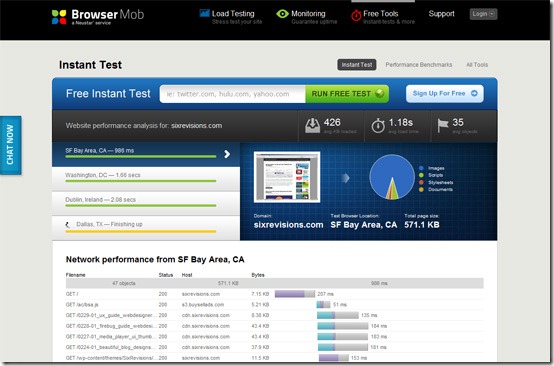554x366 pixels.
Task: Click the RUN FREE TEST button
Action: pos(347,94)
